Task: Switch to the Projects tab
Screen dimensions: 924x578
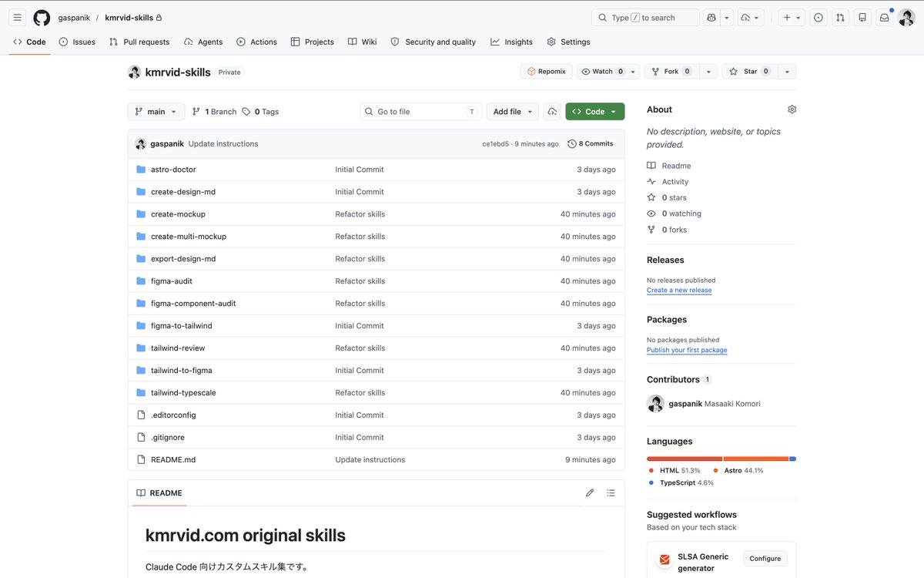Action: click(x=312, y=42)
